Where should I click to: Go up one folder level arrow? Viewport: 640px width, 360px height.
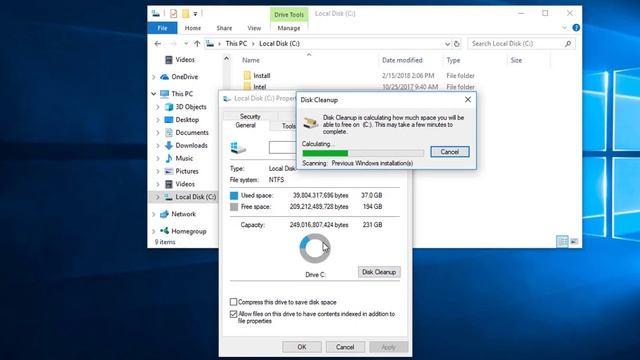coord(197,44)
